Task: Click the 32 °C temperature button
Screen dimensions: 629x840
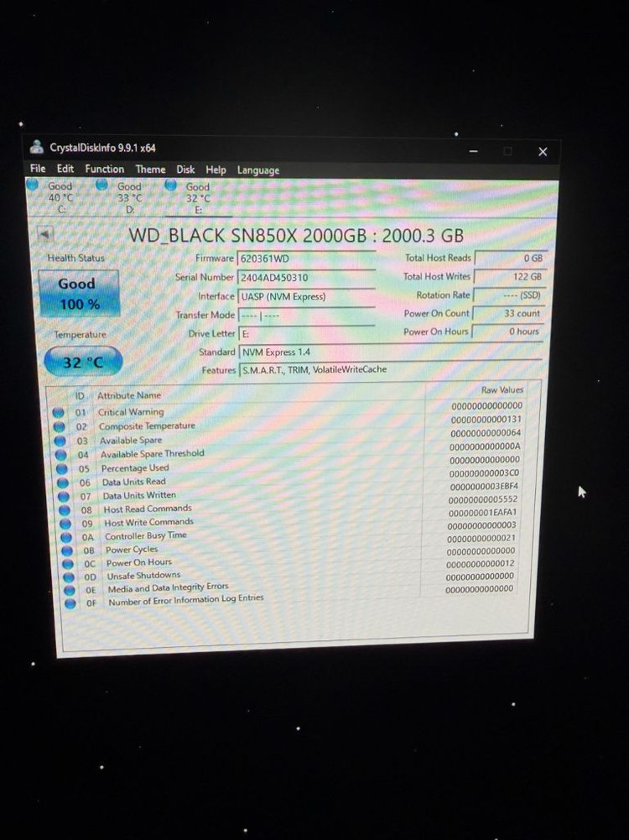Action: (83, 362)
